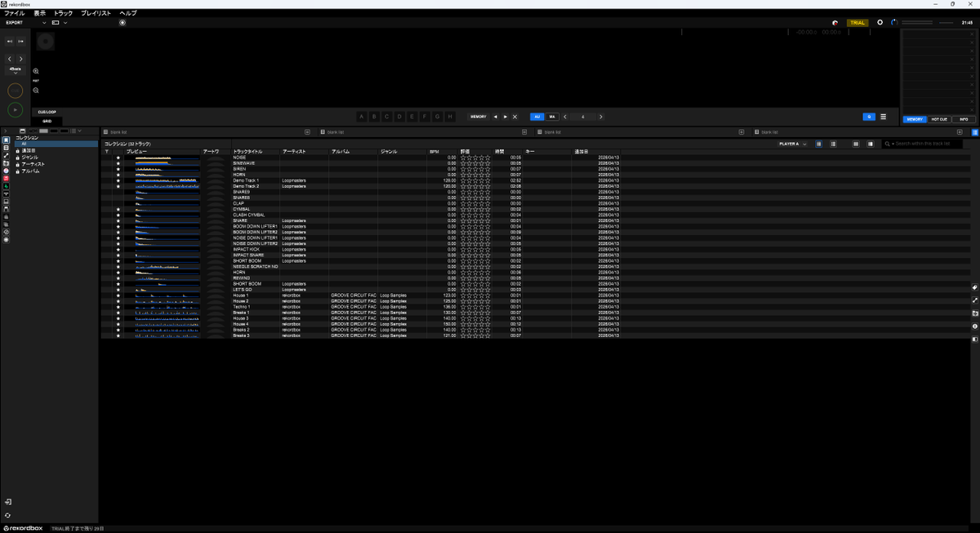Click the green play button
Viewport: 980px width, 533px height.
pos(16,109)
